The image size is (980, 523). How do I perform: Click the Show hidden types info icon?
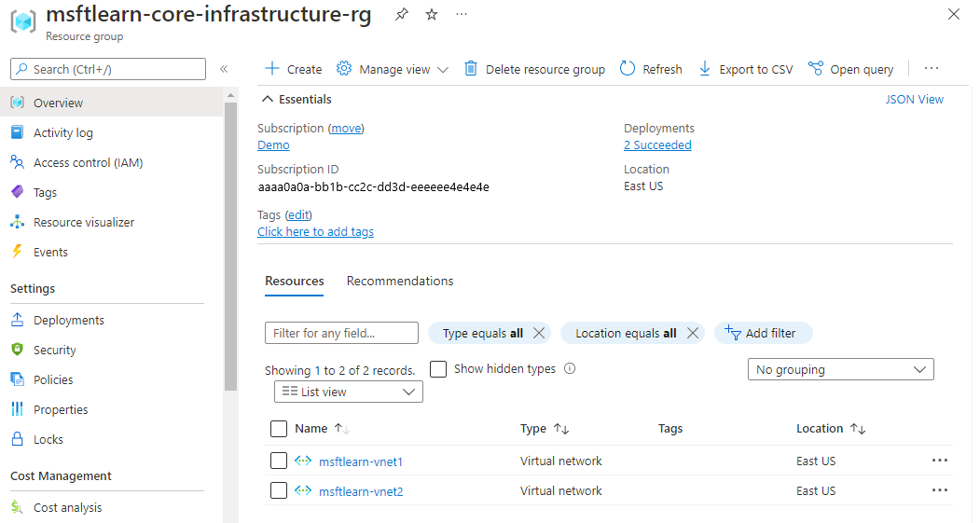point(570,368)
